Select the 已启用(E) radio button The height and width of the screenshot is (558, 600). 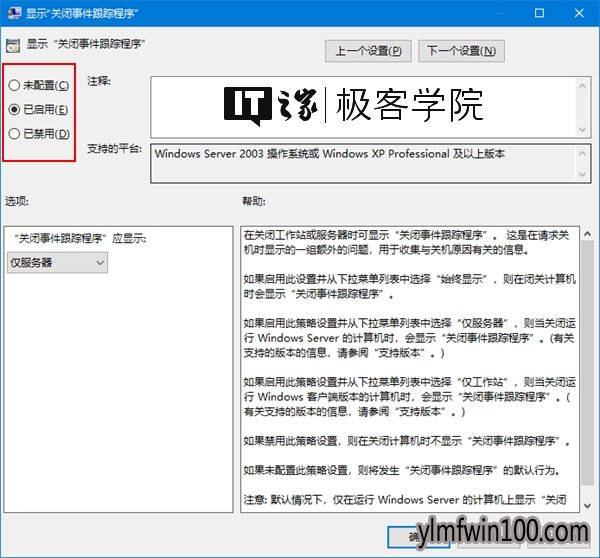click(x=38, y=109)
